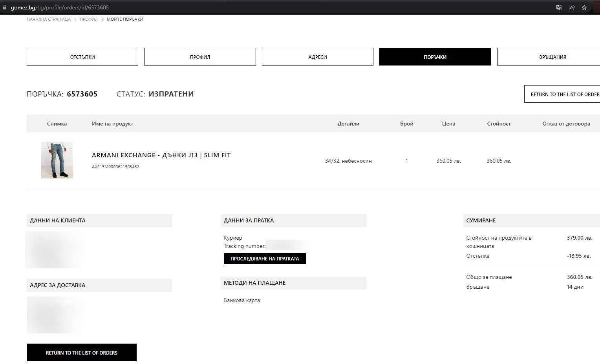Image resolution: width=600 pixels, height=364 pixels.
Task: Click the Отстъпка label in summary
Action: (x=478, y=256)
